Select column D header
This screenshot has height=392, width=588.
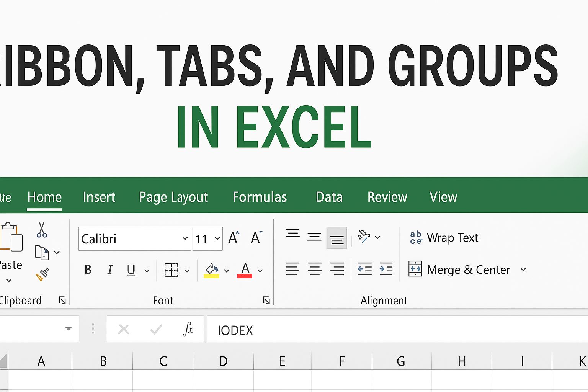223,361
